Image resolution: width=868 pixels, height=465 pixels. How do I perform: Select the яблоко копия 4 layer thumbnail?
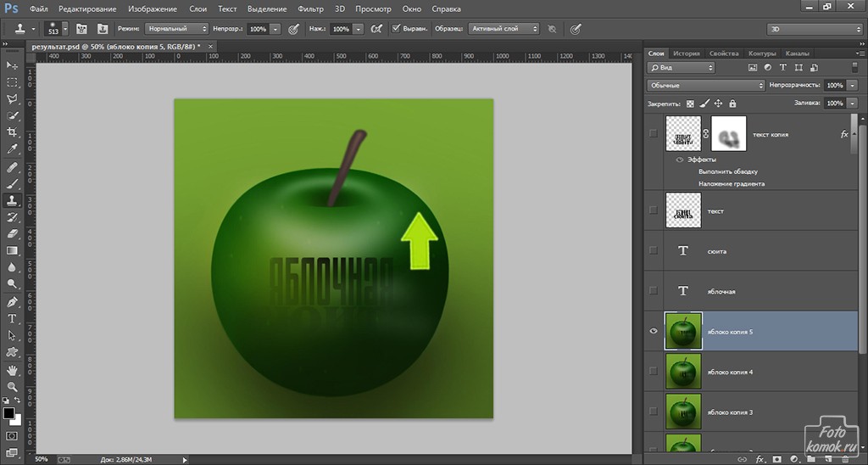[683, 371]
